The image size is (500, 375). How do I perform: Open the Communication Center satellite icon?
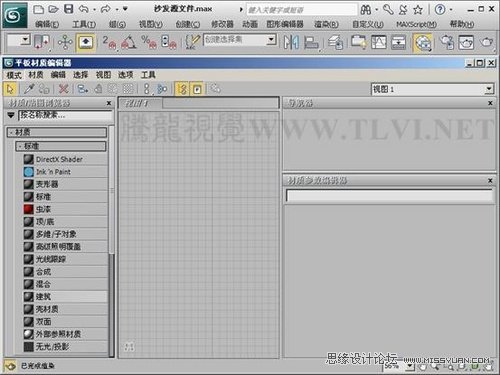pos(403,10)
